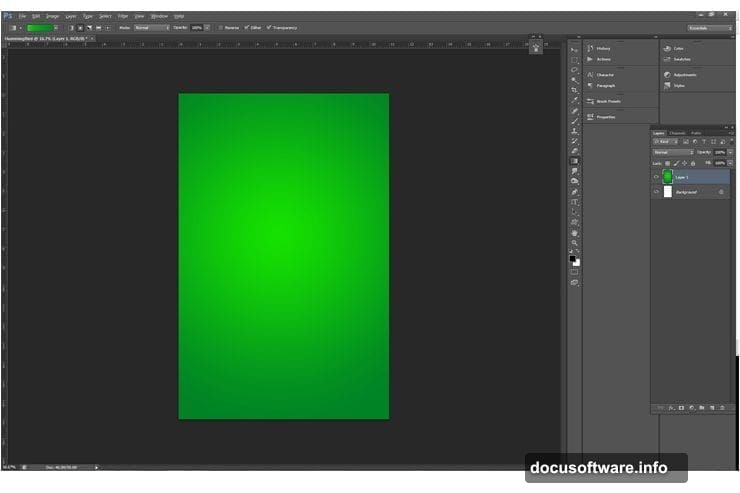The height and width of the screenshot is (493, 740).
Task: Open the Filter menu
Action: point(123,16)
